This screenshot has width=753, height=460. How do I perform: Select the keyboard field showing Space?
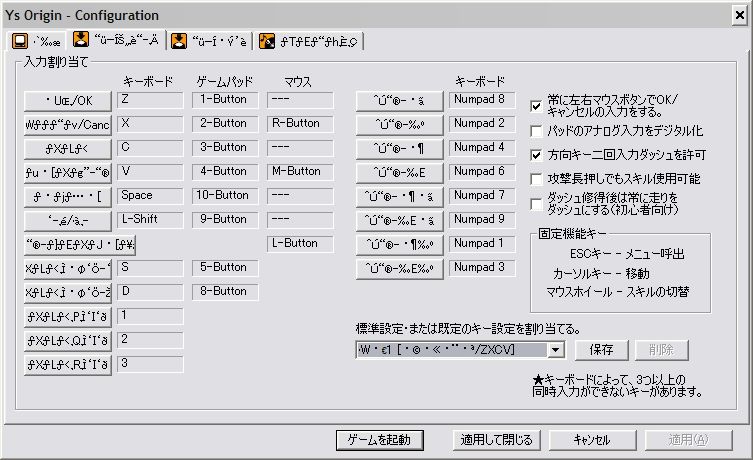(150, 196)
